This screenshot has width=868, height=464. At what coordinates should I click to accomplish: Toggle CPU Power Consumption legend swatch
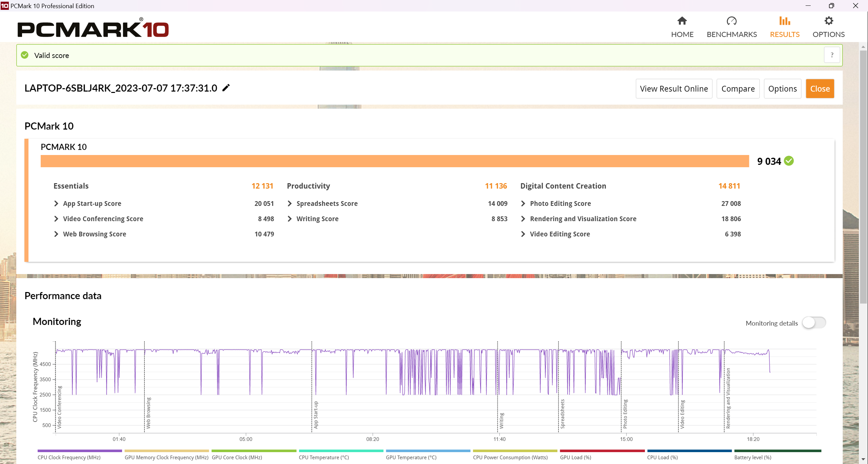[515, 451]
